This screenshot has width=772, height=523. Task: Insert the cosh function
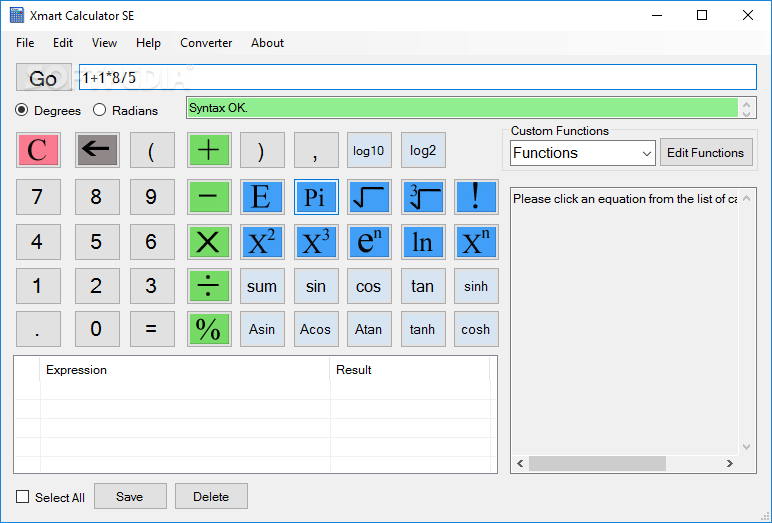[476, 329]
